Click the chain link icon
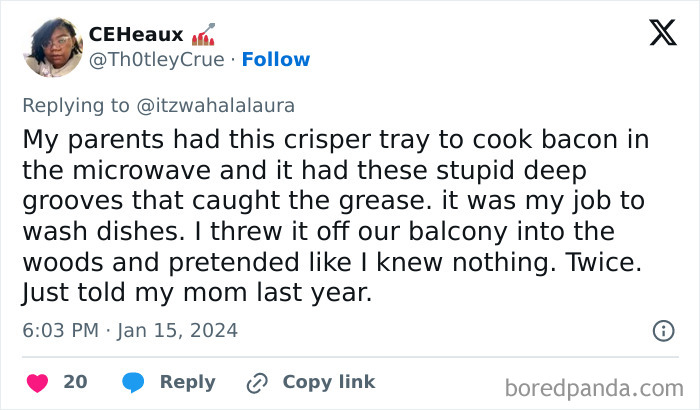 257,382
